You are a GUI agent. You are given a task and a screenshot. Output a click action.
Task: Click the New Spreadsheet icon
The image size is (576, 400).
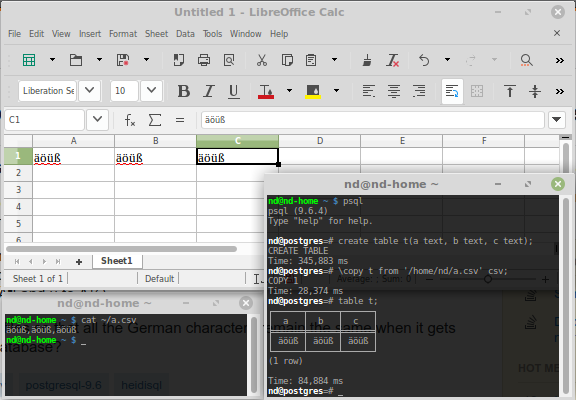click(x=29, y=60)
